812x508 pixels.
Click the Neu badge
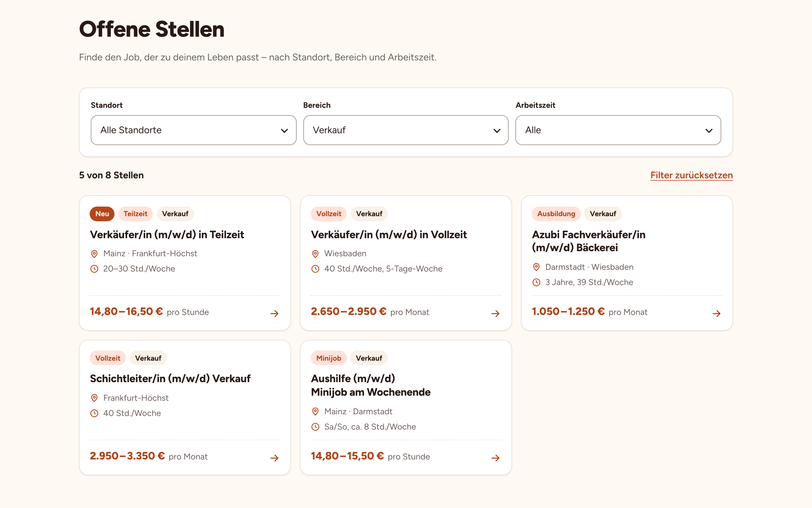click(102, 214)
